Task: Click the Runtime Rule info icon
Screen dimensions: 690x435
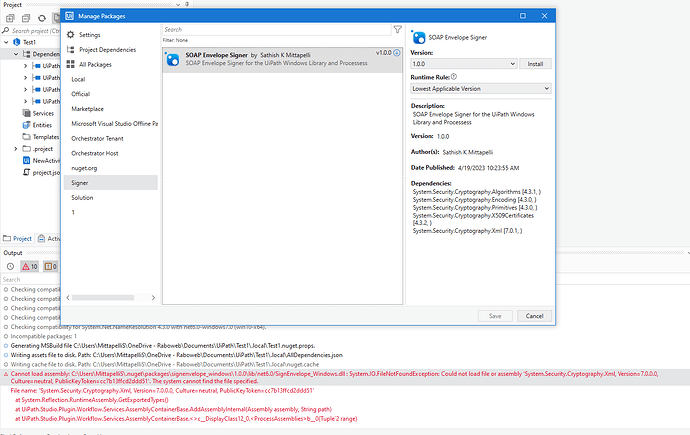Action: (454, 77)
